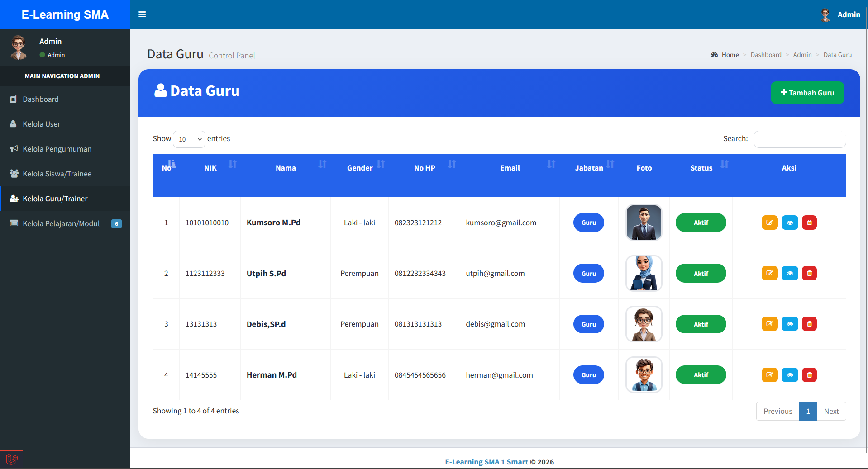The image size is (868, 469).
Task: Click E-Learning SMA logo title
Action: coord(65,14)
